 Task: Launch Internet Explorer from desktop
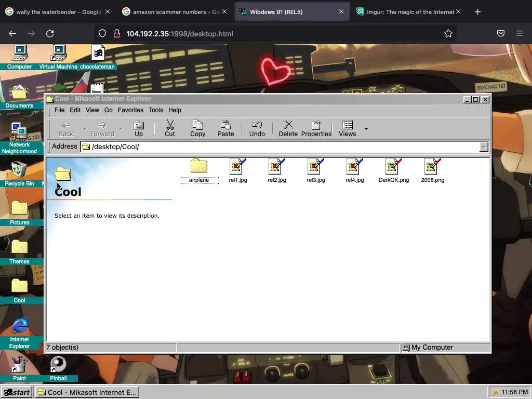coord(19,333)
